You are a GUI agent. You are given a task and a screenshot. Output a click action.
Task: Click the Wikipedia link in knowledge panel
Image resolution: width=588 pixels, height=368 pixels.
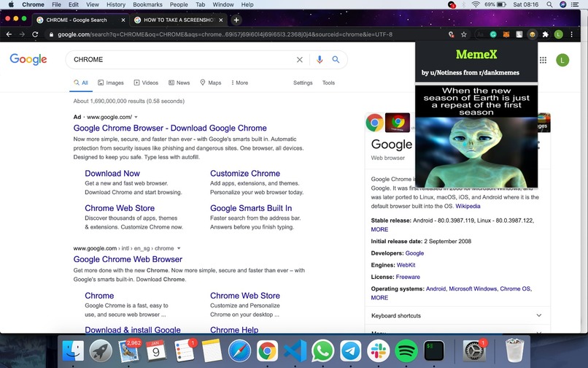coord(468,206)
